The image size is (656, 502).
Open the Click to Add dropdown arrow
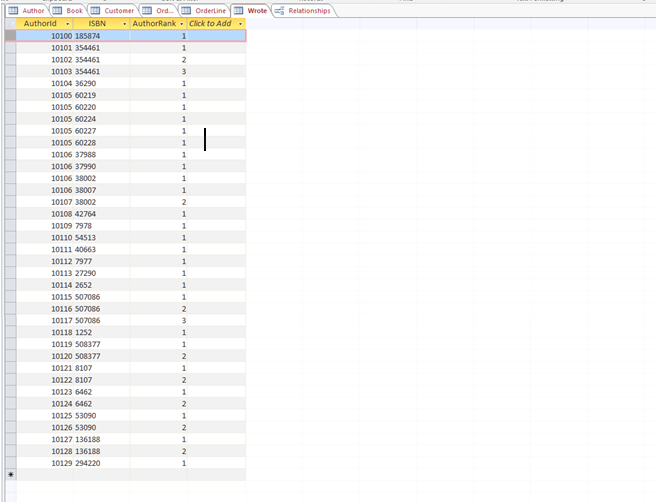[x=241, y=24]
